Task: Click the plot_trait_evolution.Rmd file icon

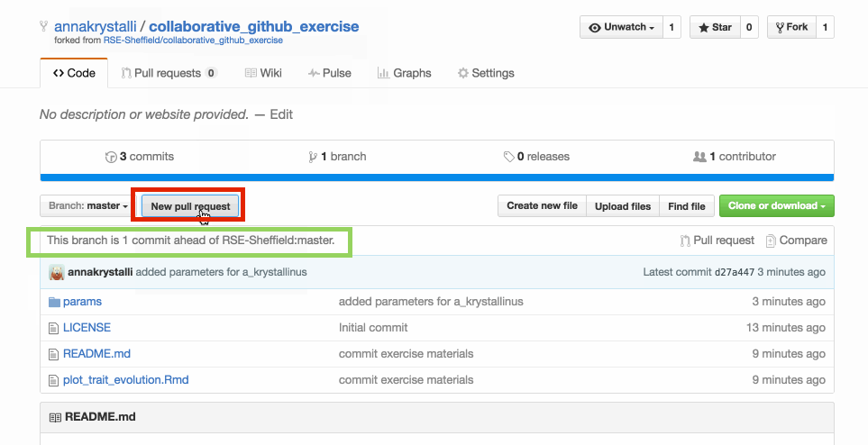Action: tap(53, 380)
